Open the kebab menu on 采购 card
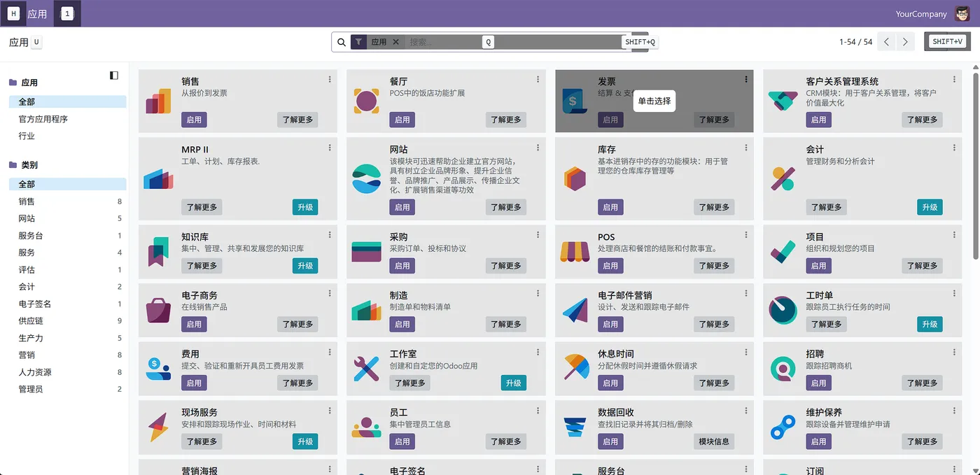This screenshot has height=475, width=980. [538, 235]
